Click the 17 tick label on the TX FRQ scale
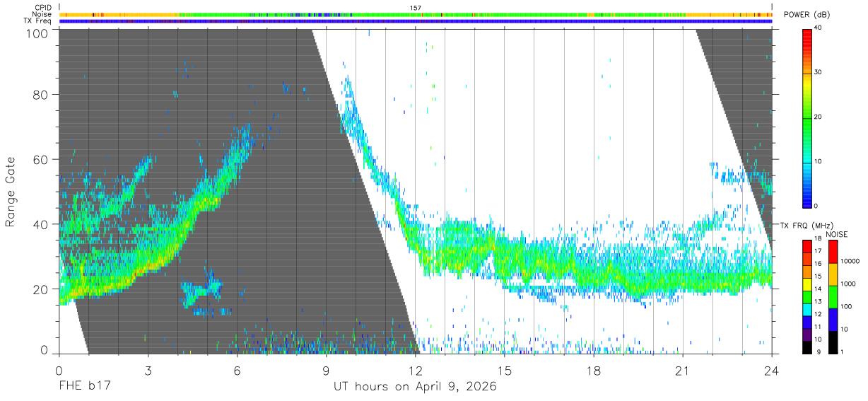The height and width of the screenshot is (401, 868). click(818, 251)
